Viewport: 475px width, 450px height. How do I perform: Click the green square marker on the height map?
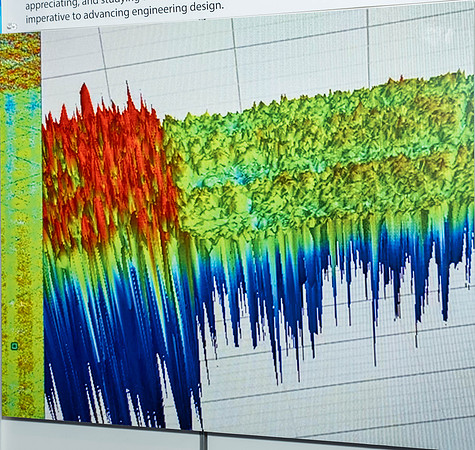[14, 346]
